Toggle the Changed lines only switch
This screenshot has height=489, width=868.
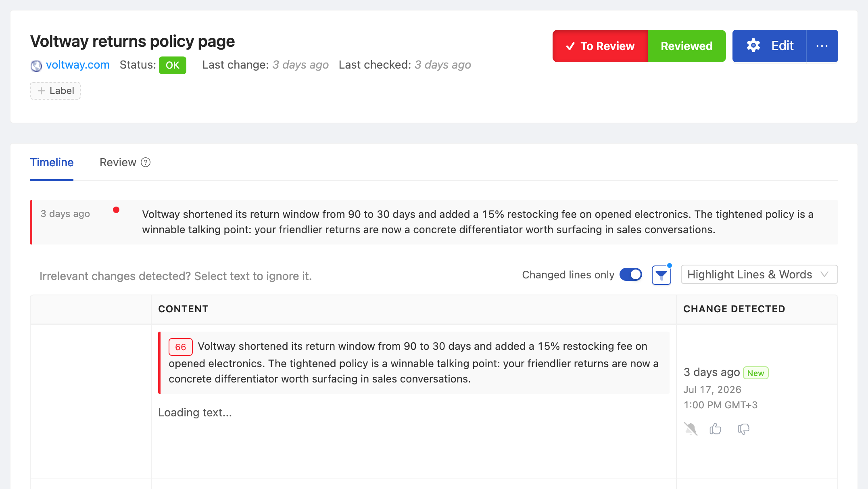(x=631, y=275)
